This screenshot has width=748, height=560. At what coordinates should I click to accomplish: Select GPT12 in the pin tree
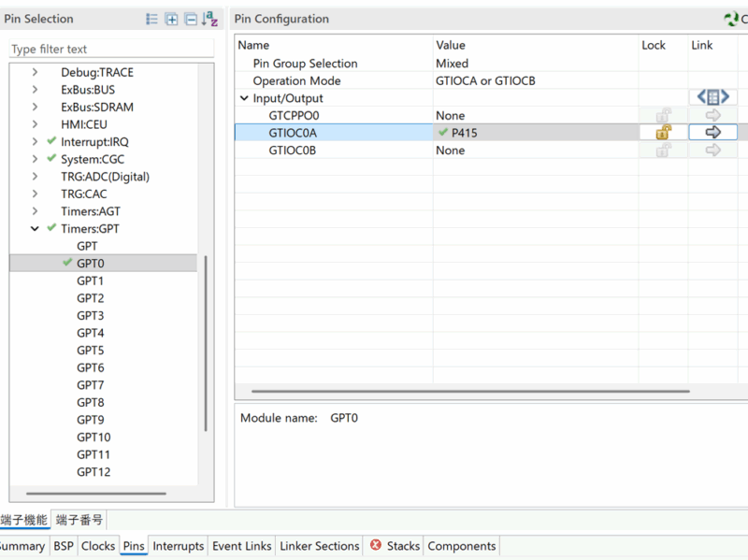pyautogui.click(x=93, y=472)
